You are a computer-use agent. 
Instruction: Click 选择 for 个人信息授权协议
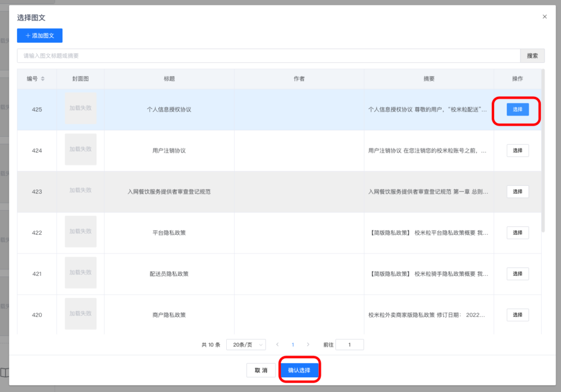tap(517, 109)
